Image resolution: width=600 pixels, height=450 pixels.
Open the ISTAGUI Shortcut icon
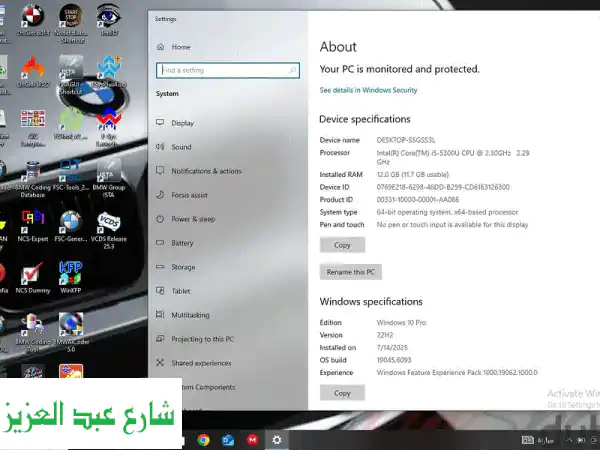(71, 75)
